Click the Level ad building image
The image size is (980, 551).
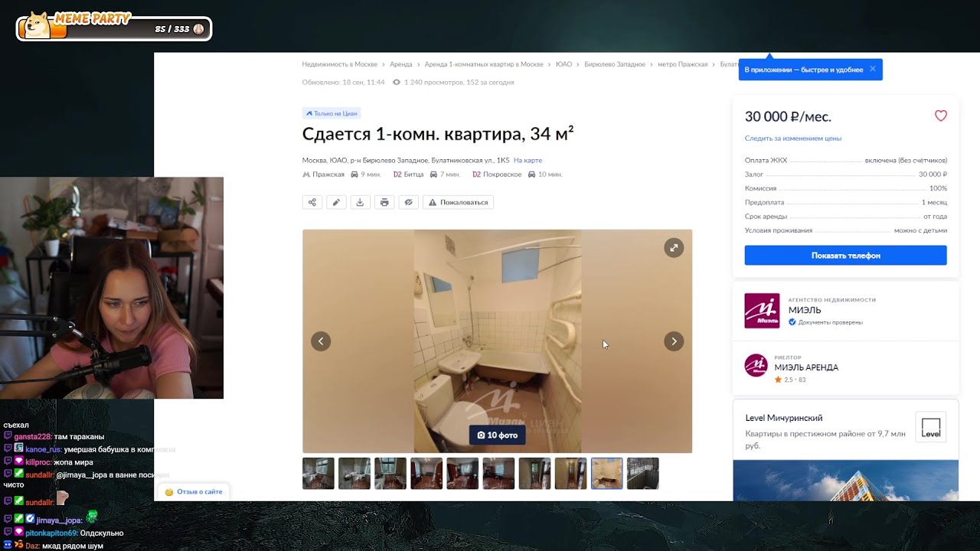[x=845, y=480]
